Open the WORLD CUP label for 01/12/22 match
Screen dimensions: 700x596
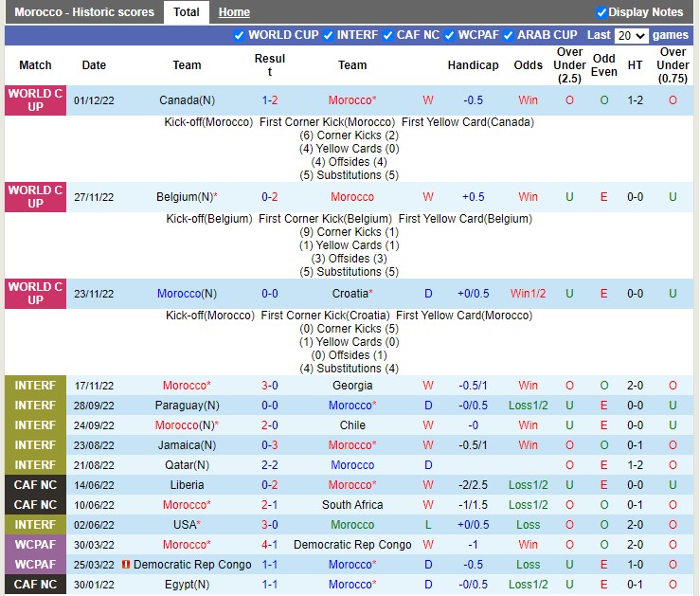click(x=35, y=100)
